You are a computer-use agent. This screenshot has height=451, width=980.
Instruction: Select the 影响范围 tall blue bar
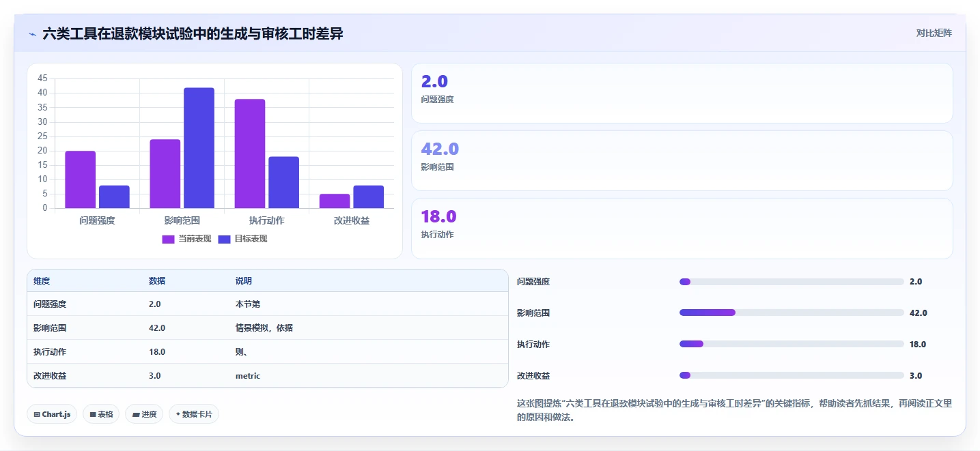click(x=199, y=148)
